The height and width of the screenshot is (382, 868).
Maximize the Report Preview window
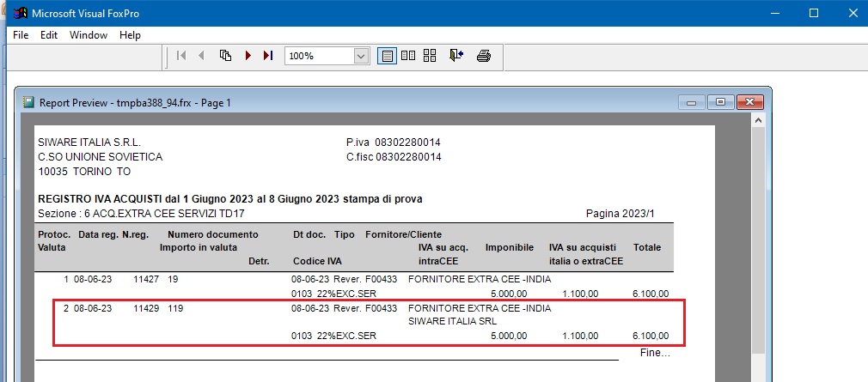[720, 102]
